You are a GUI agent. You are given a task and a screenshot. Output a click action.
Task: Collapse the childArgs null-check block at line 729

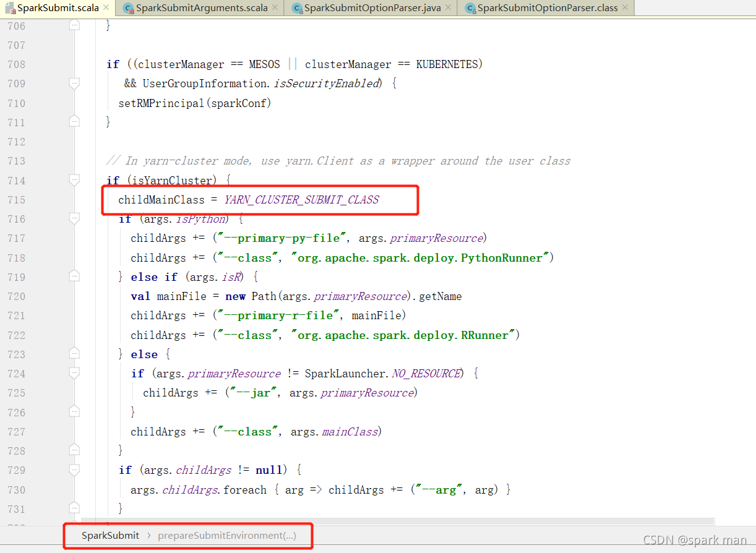pos(74,470)
